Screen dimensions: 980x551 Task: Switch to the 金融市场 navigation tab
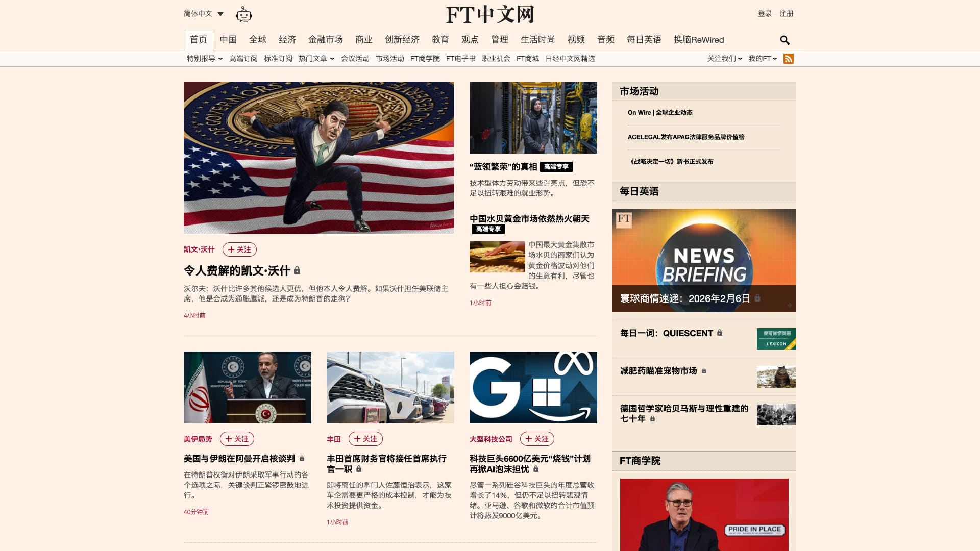coord(325,40)
